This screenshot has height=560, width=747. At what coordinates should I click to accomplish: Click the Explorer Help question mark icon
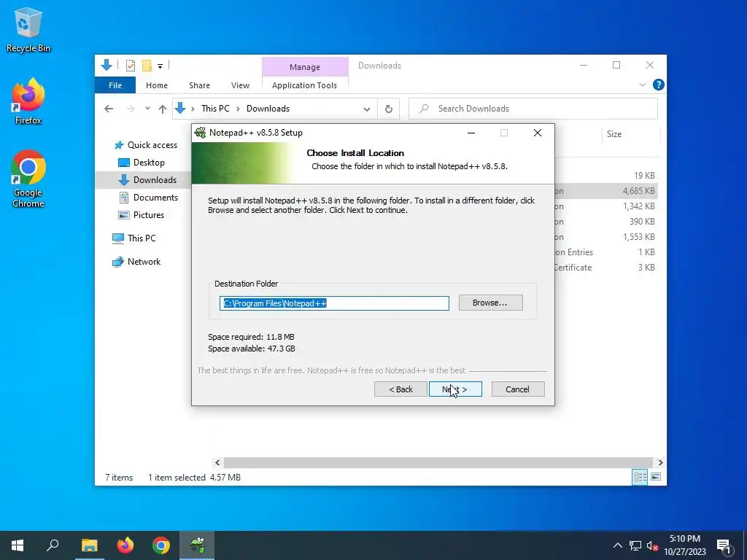659,85
